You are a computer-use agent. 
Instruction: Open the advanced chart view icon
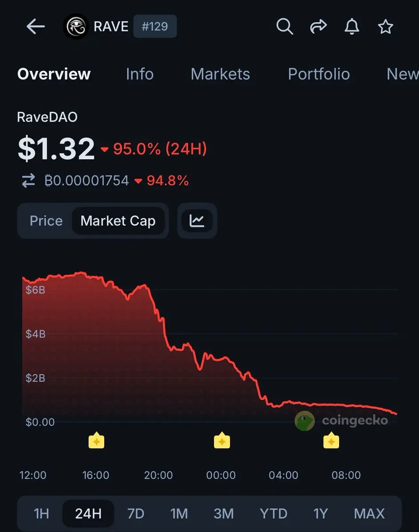[197, 221]
